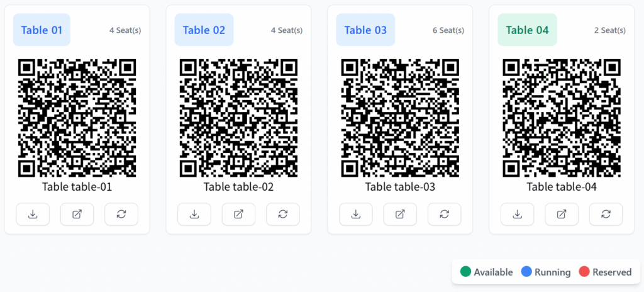The image size is (644, 292).
Task: Open Table 02 external link icon
Action: (x=238, y=214)
